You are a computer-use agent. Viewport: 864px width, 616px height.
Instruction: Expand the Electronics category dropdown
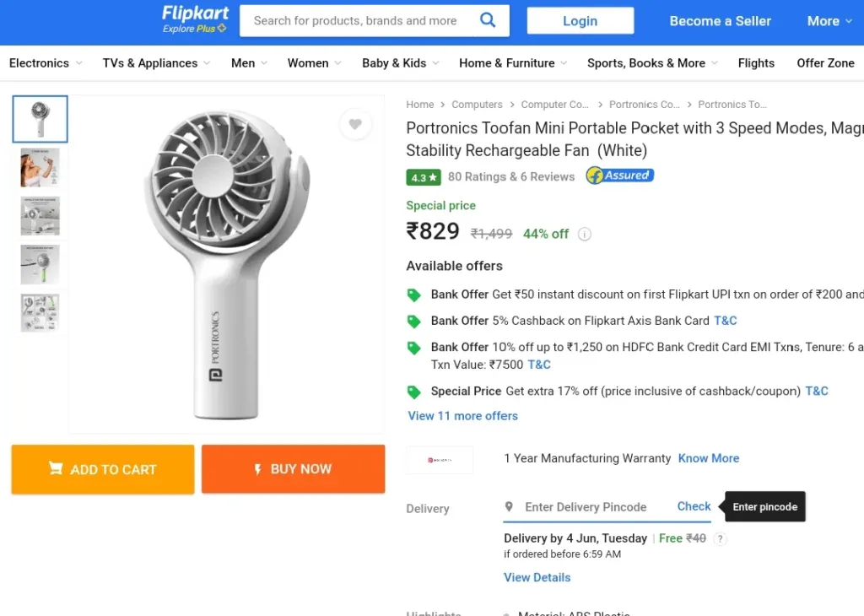(x=46, y=63)
